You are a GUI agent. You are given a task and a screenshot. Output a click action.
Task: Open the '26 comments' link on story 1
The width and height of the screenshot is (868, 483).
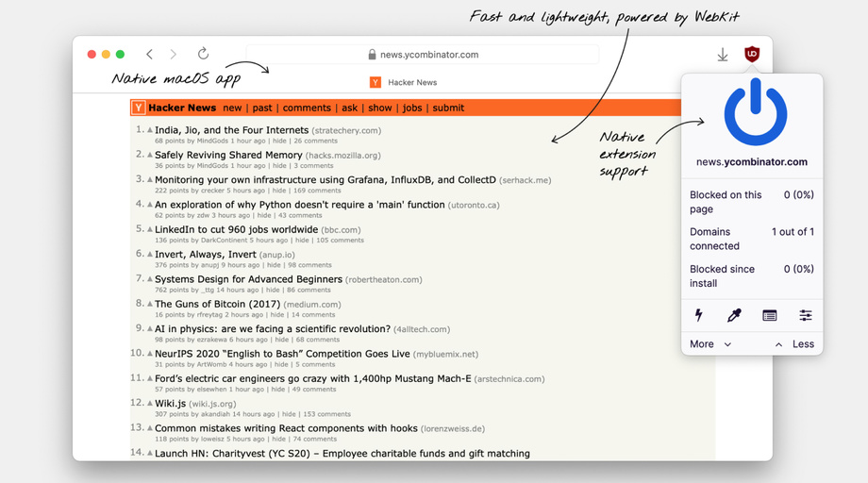pos(315,142)
